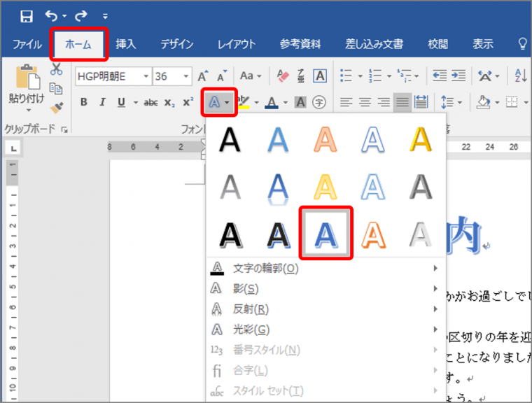Choose gold yellow A effect in first row
Image resolution: width=532 pixels, height=403 pixels.
(421, 139)
